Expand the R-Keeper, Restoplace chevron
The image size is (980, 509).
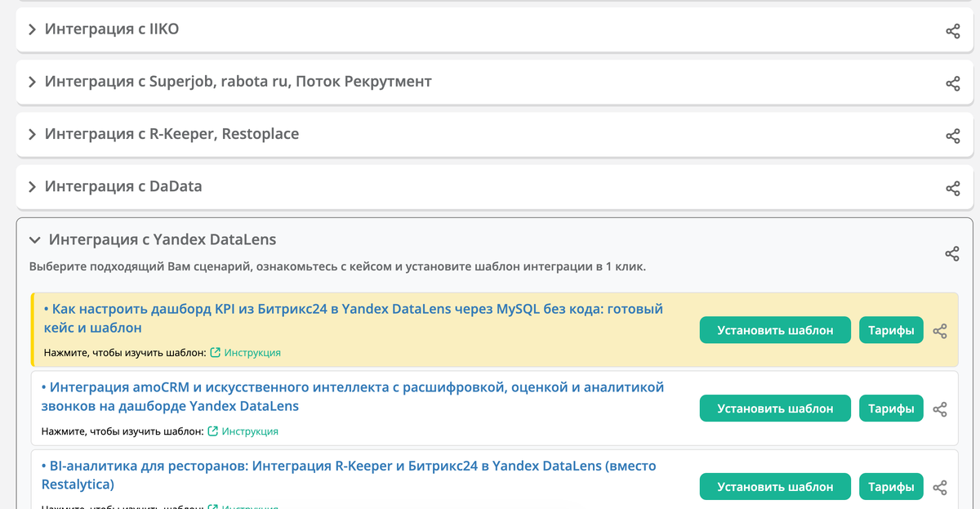pyautogui.click(x=33, y=135)
